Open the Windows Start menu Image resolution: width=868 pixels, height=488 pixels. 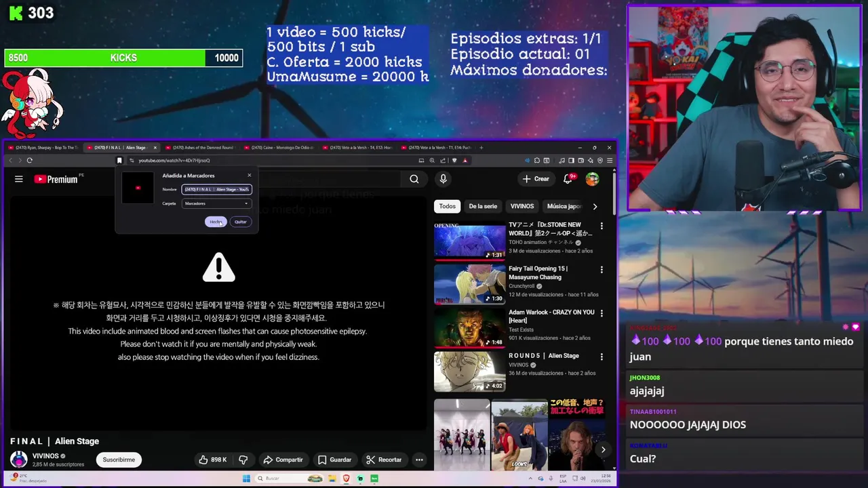click(x=246, y=479)
